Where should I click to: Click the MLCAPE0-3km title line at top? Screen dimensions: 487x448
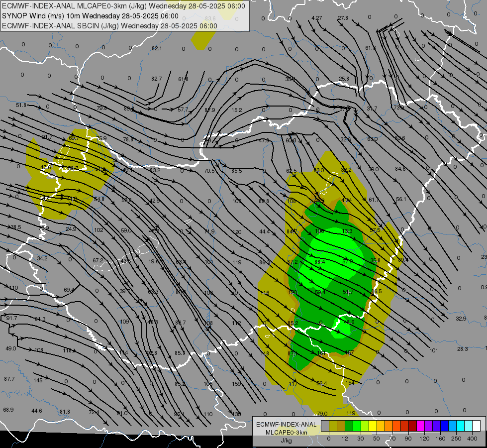[x=123, y=6]
